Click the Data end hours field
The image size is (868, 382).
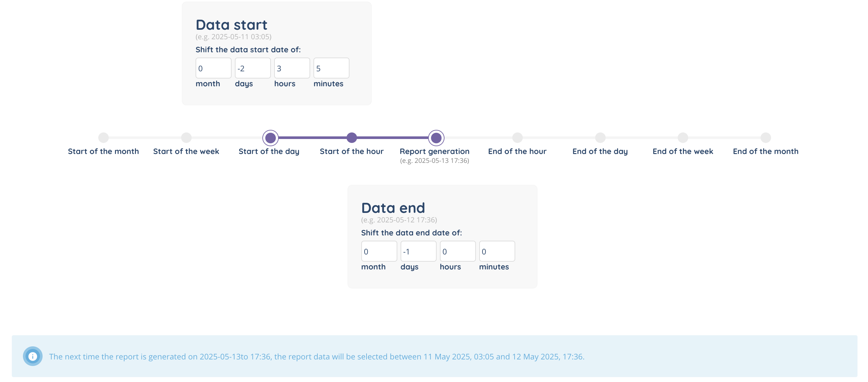pyautogui.click(x=458, y=252)
